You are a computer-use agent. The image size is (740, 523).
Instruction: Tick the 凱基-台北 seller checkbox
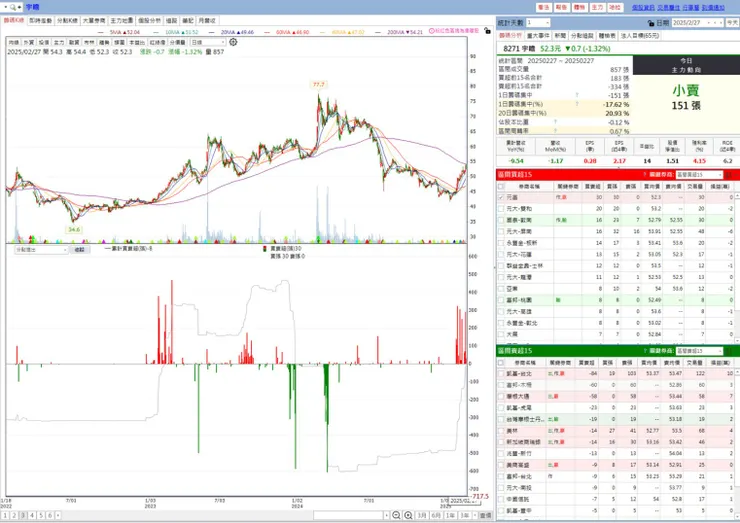click(501, 373)
